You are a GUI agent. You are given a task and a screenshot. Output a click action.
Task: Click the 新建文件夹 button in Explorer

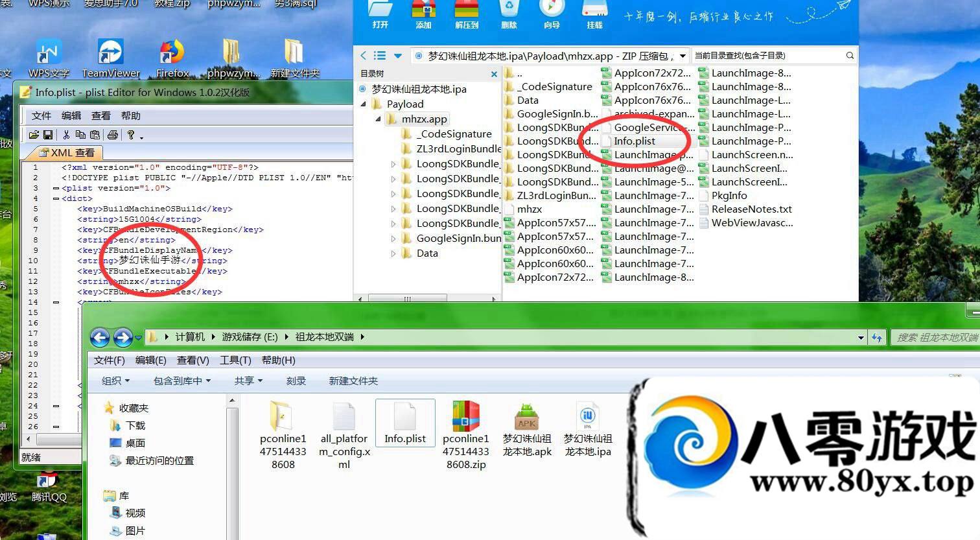point(353,381)
